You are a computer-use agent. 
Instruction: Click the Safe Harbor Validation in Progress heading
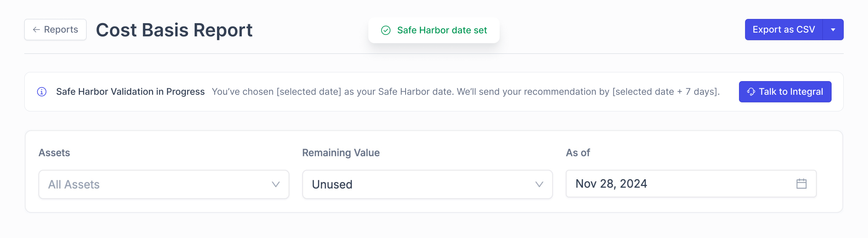point(130,92)
